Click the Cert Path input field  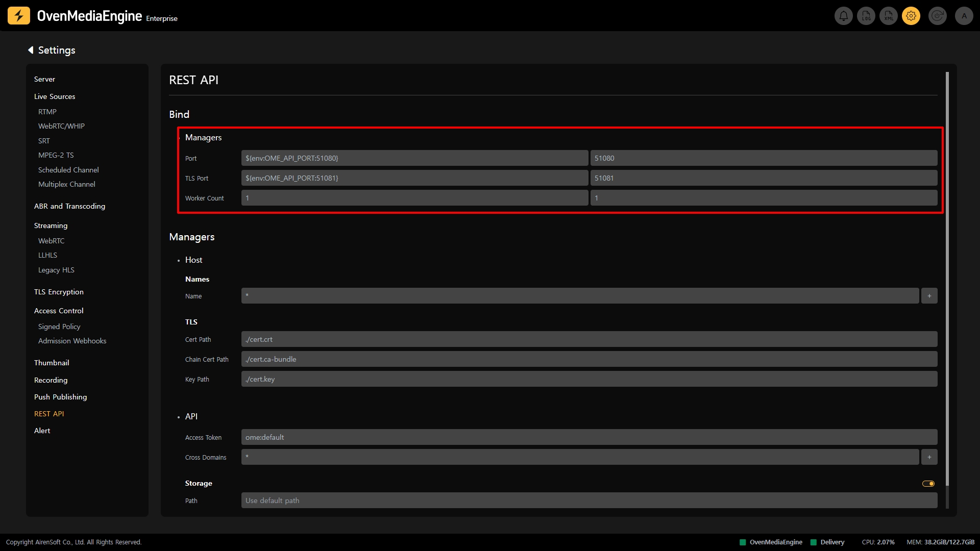[589, 339]
